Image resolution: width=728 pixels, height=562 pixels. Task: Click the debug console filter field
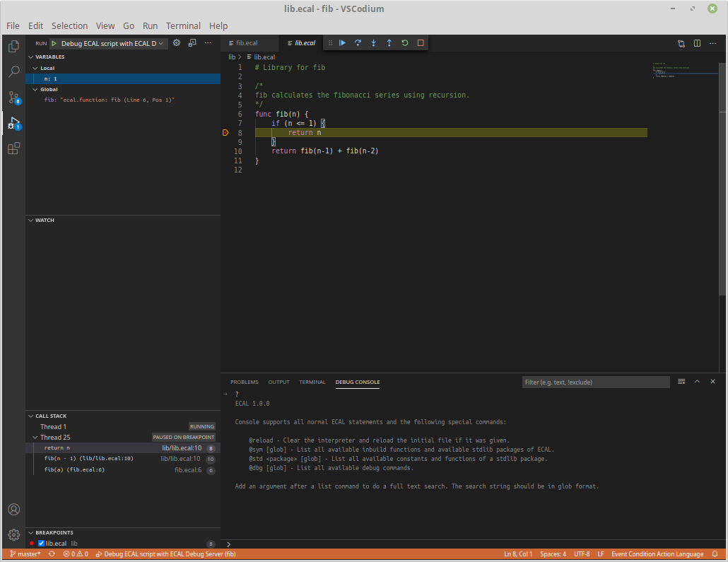coord(595,382)
